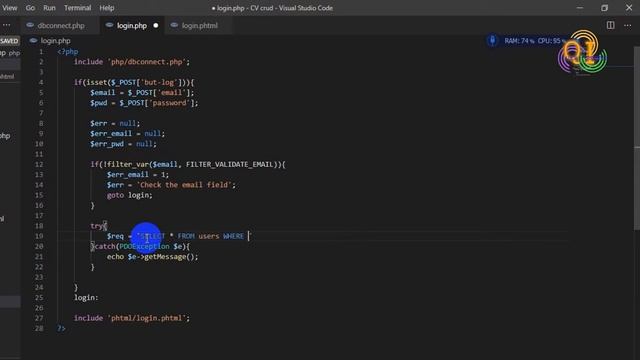Image resolution: width=640 pixels, height=360 pixels.
Task: Click the PHP file icon on dbconnect.php tab
Action: tap(30, 25)
